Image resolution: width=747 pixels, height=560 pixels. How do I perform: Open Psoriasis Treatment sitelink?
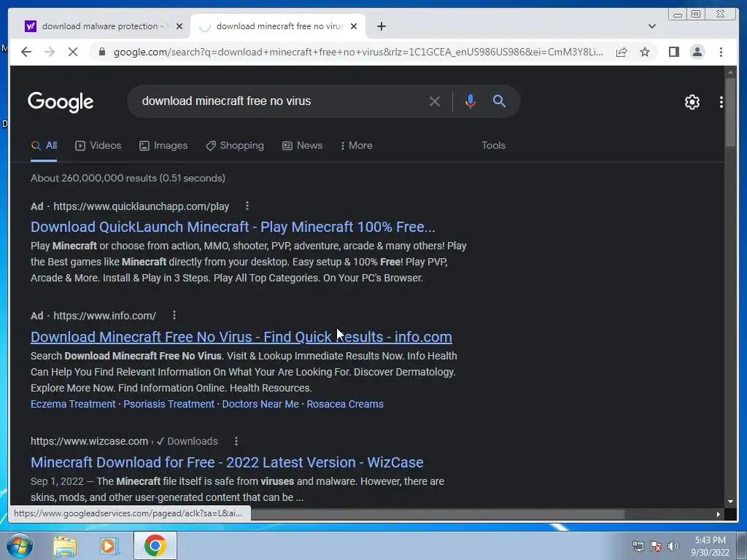point(169,404)
